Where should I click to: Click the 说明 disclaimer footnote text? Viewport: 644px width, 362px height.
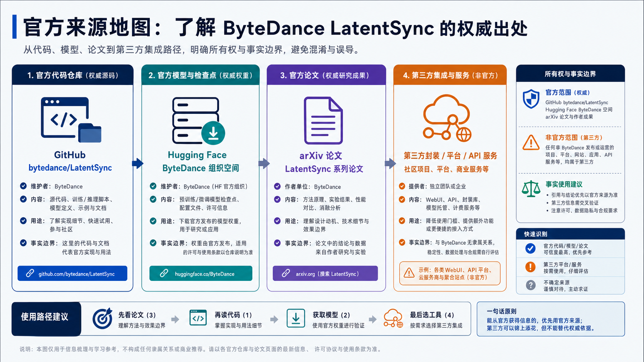[201, 349]
